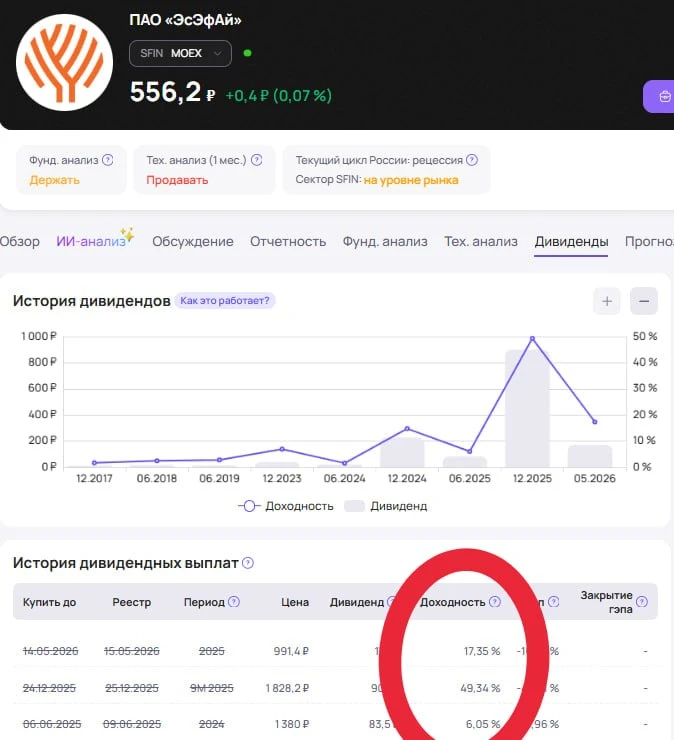Zoom in chart with plus button

click(607, 301)
